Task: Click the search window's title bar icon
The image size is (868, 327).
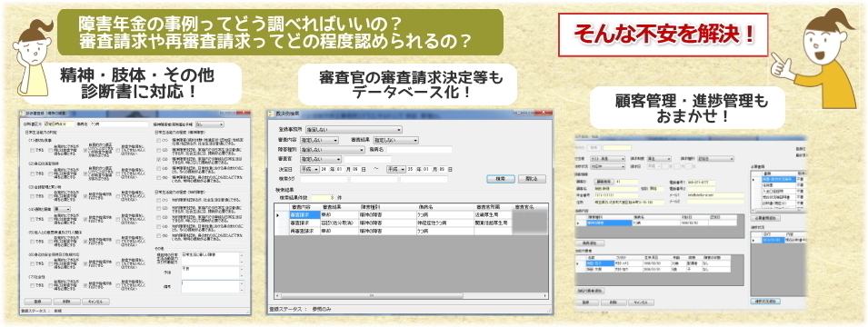Action: tap(271, 114)
